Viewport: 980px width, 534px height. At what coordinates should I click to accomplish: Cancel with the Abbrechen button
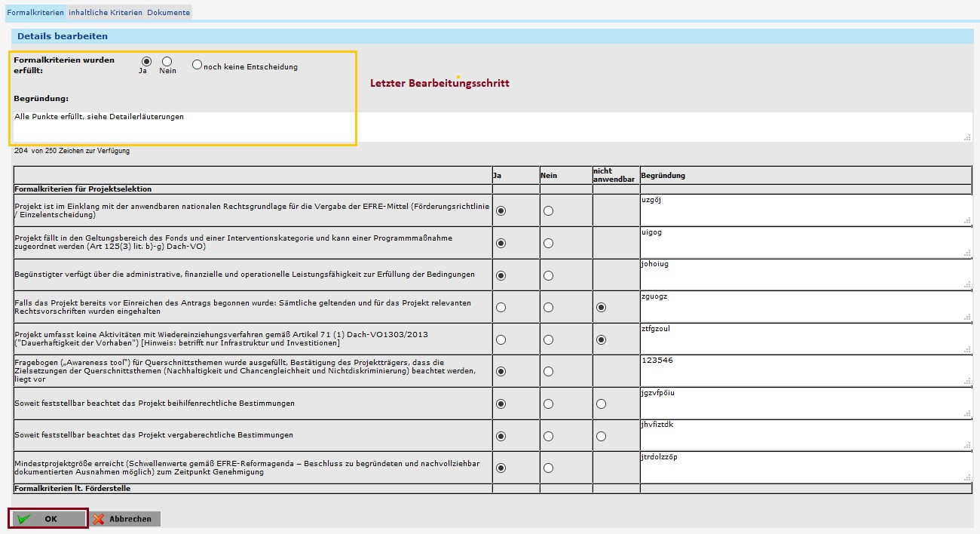coord(125,519)
